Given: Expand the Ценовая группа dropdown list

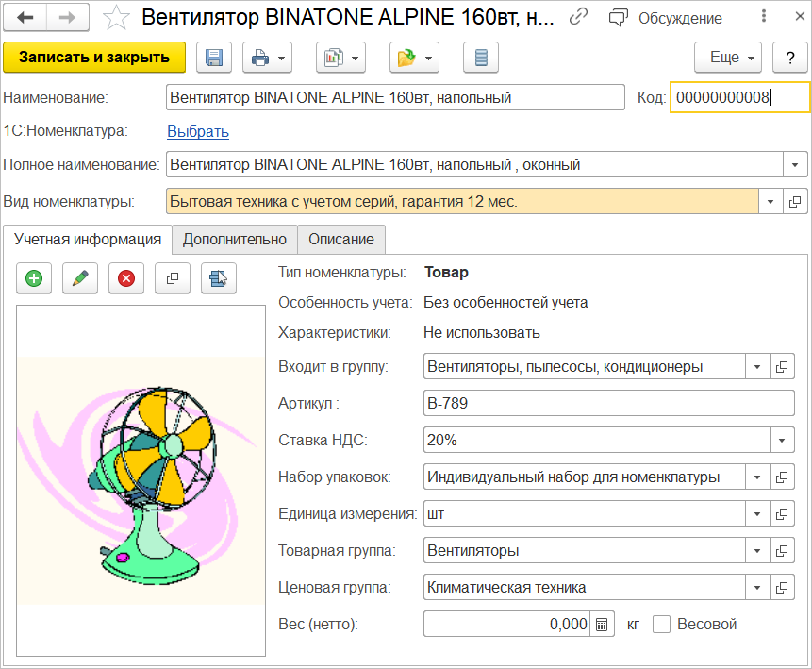Looking at the screenshot, I should 757,588.
